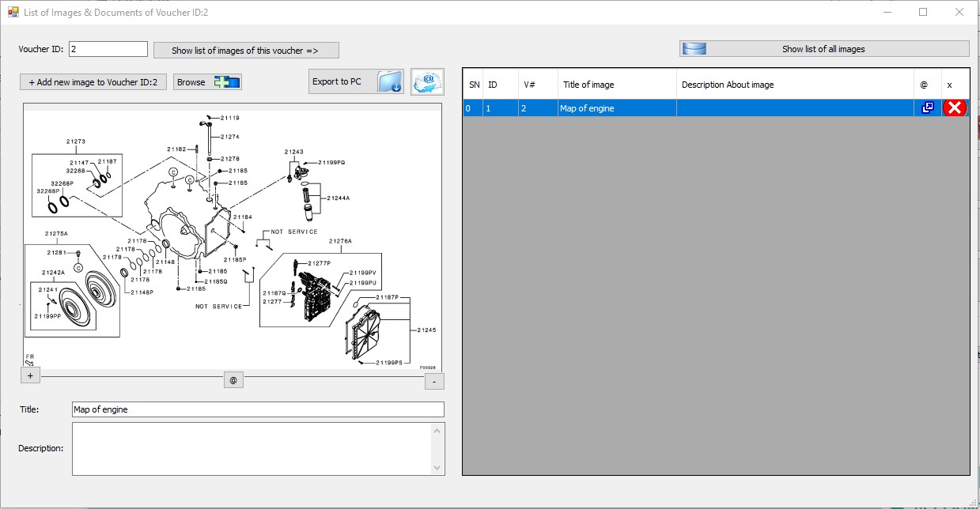Click Show list of all images button
980x509 pixels.
824,49
